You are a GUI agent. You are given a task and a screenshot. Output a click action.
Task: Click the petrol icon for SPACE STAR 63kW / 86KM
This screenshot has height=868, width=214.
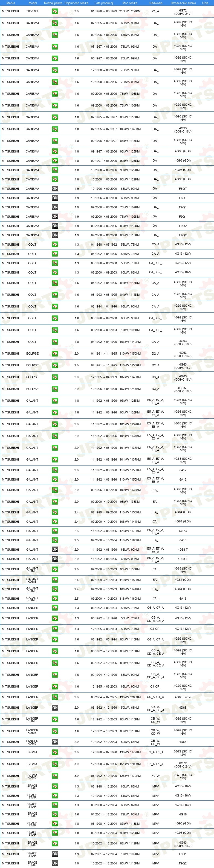[x=55, y=786]
